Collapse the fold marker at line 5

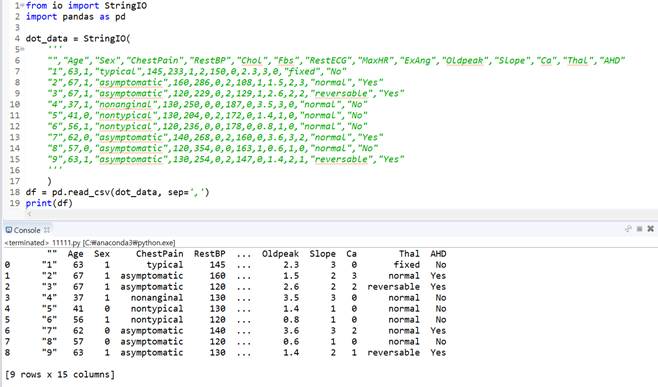point(22,50)
